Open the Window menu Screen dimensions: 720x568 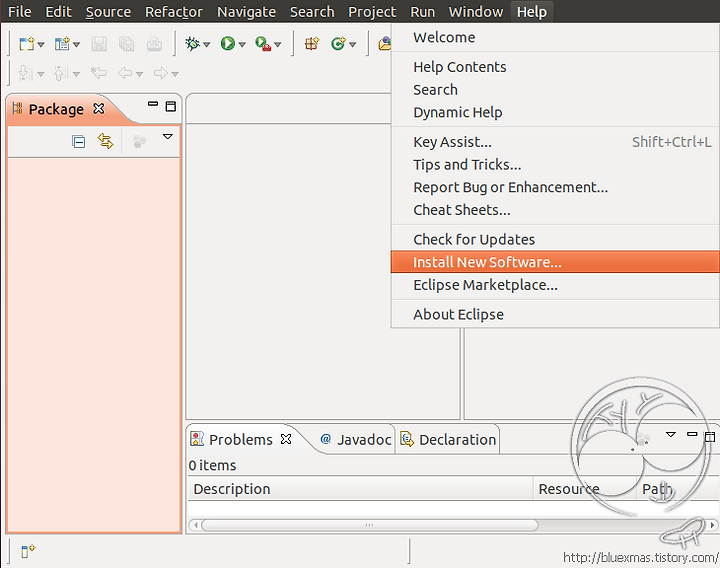coord(476,11)
